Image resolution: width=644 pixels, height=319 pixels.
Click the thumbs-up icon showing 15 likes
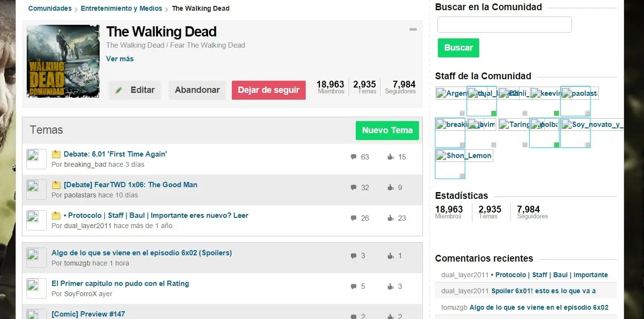point(390,157)
